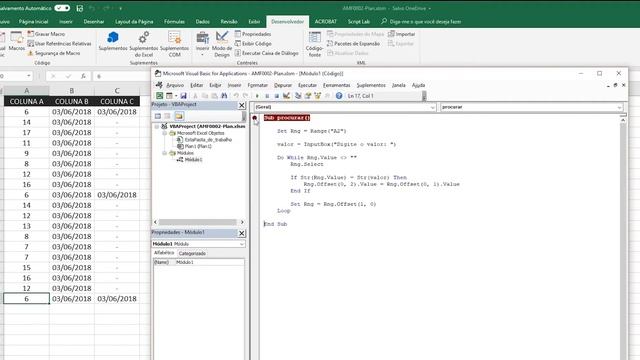Open Segurança de Macro settings

pos(54,53)
